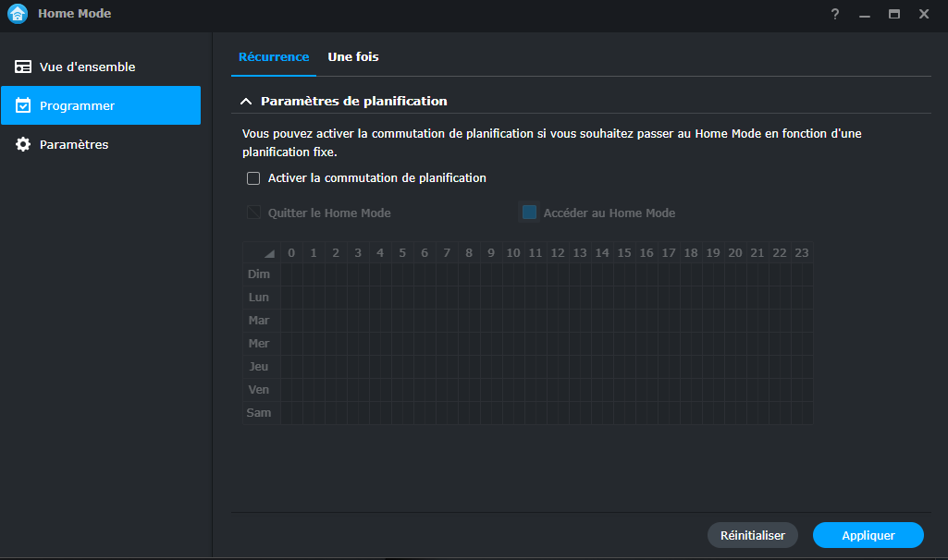This screenshot has height=560, width=948.
Task: Select the Lun row header in schedule
Action: (x=259, y=298)
